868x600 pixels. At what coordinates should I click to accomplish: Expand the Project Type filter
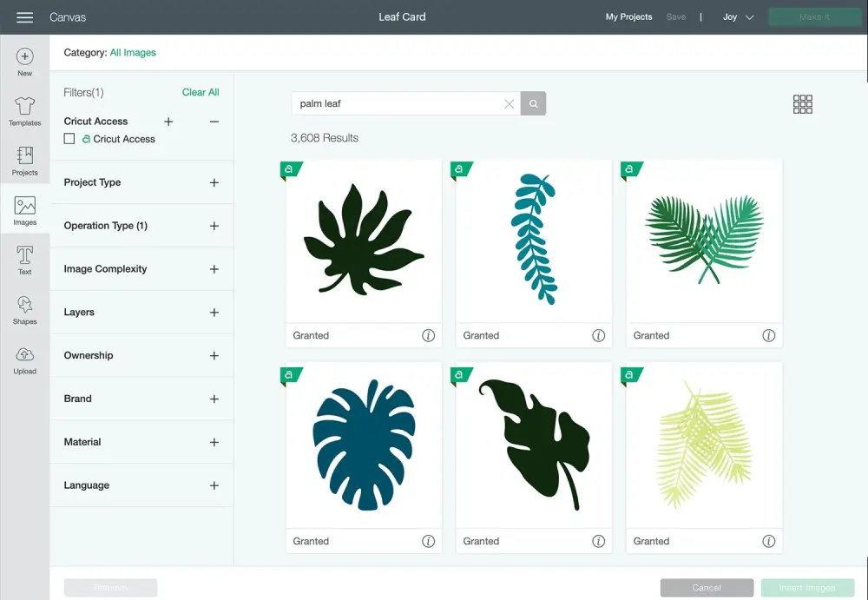[214, 182]
